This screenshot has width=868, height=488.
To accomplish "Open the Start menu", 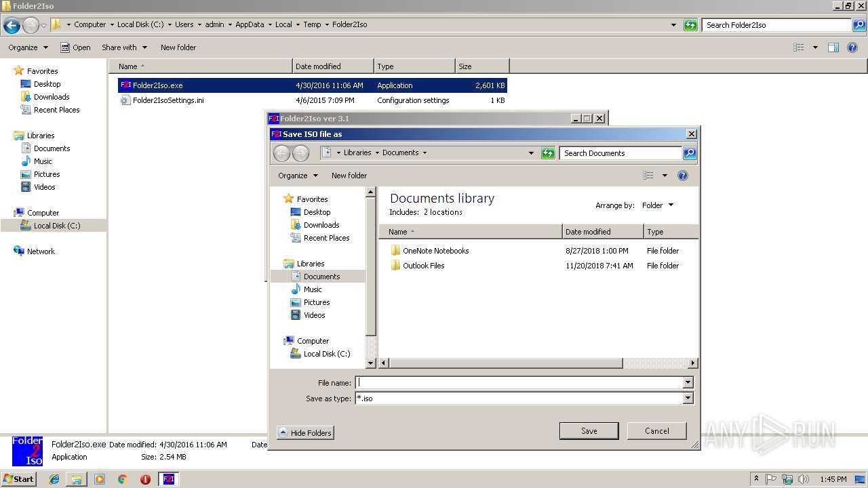I will pos(19,479).
